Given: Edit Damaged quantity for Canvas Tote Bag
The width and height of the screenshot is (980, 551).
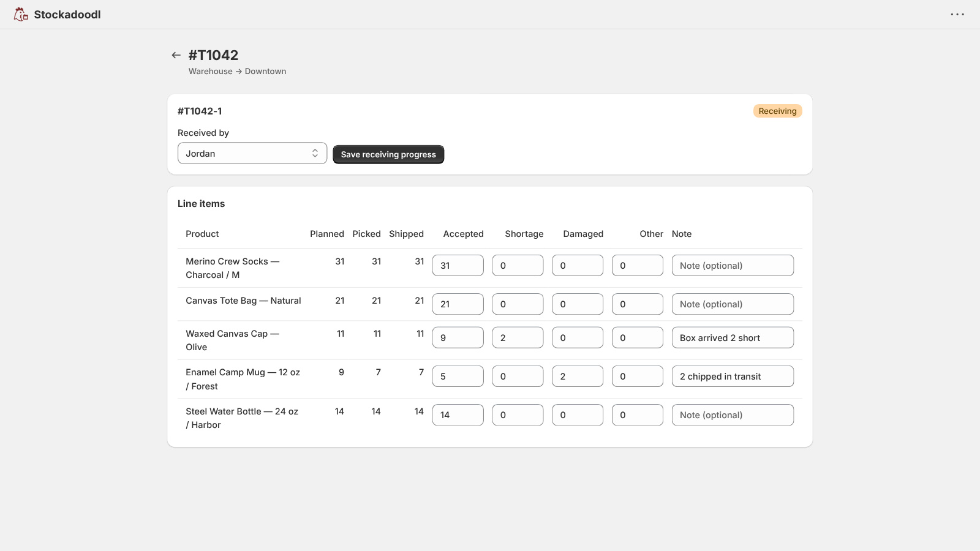Looking at the screenshot, I should click(578, 304).
